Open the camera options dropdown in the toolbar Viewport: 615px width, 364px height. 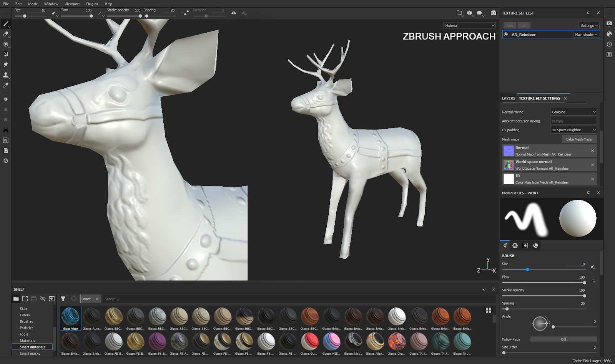(x=480, y=13)
